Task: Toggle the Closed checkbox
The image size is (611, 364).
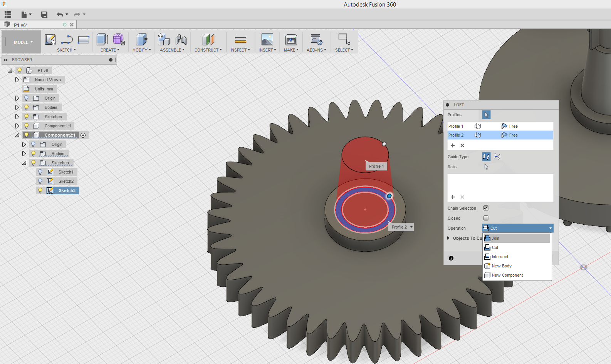Action: tap(486, 218)
